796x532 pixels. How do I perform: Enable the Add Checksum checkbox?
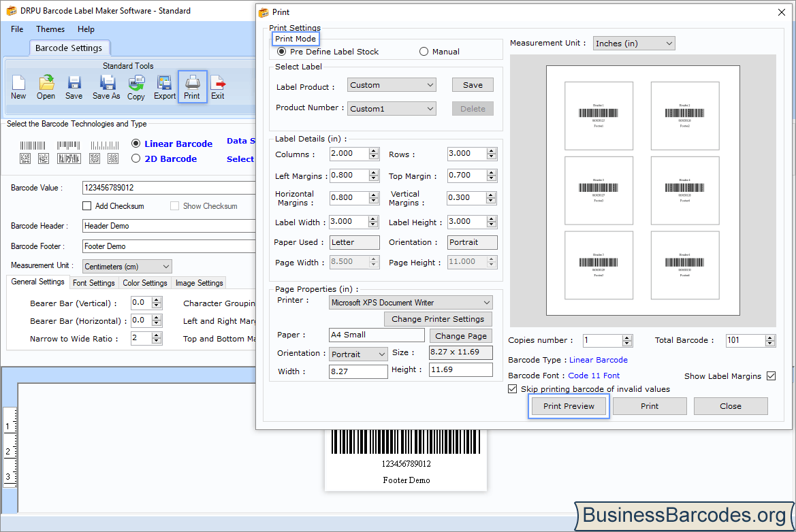coord(86,206)
